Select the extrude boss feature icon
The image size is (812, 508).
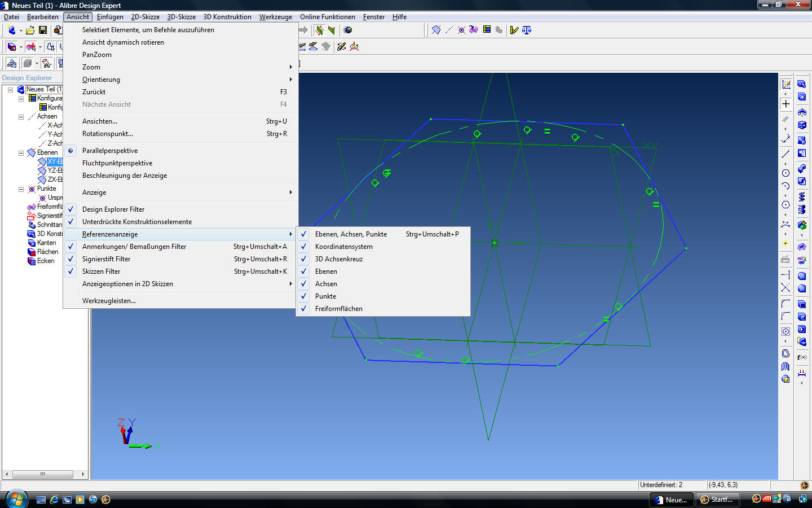pos(802,84)
